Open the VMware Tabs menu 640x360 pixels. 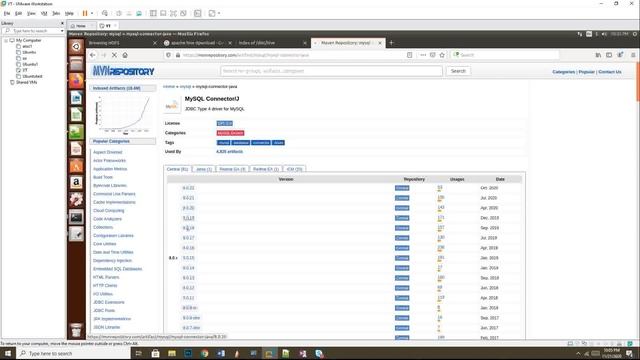pyautogui.click(x=56, y=13)
